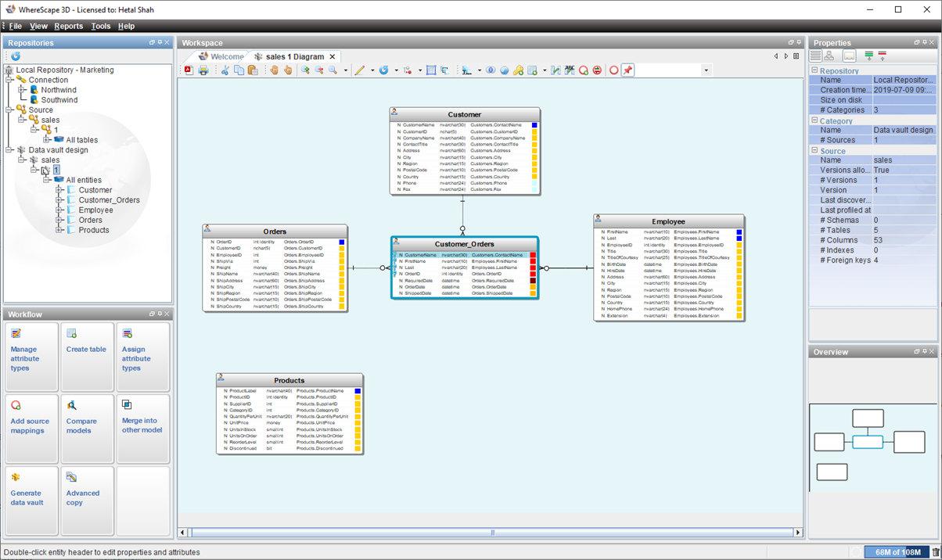Click the Cut scissors icon
The width and height of the screenshot is (942, 560).
pos(225,70)
